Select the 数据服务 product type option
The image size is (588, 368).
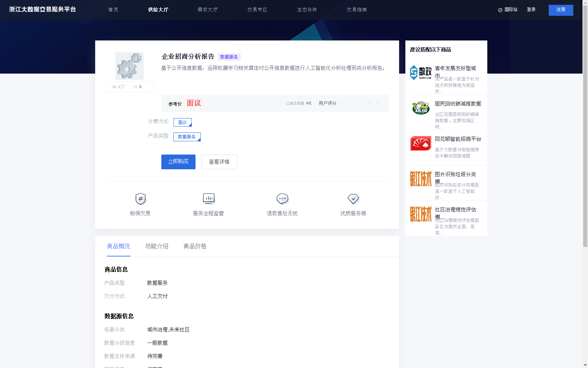coord(187,137)
